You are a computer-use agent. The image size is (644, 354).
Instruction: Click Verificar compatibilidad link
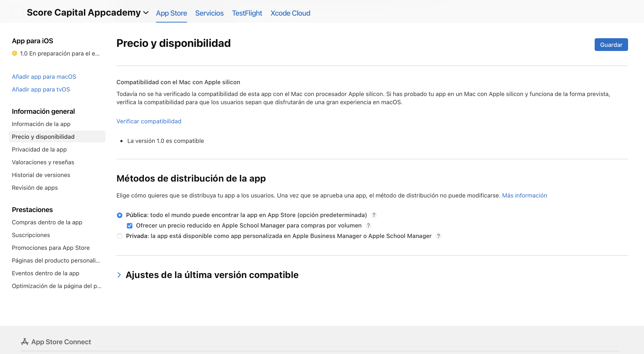(149, 121)
